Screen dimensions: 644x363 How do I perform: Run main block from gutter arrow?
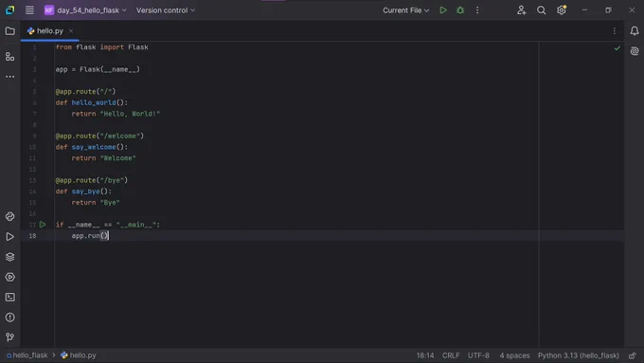pos(43,225)
